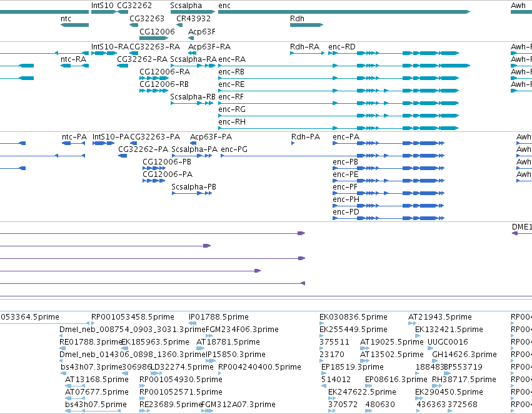
Task: Select the CG12006-RB transcript label
Action: (x=164, y=84)
